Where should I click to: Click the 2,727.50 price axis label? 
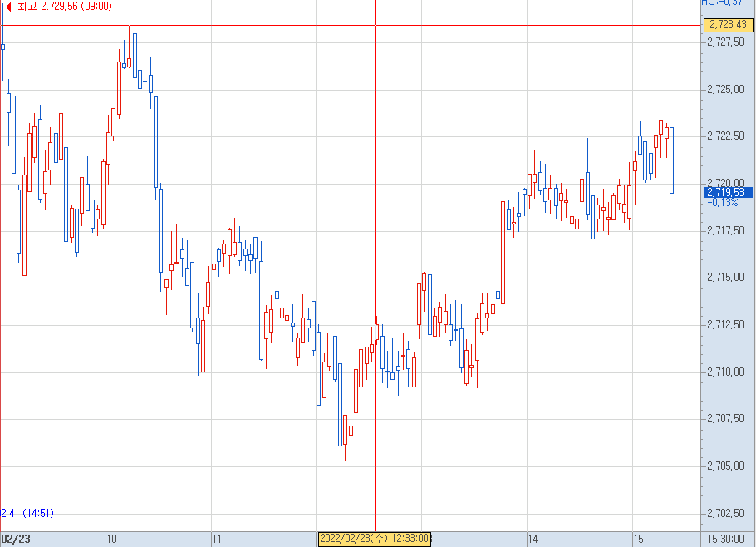[725, 42]
